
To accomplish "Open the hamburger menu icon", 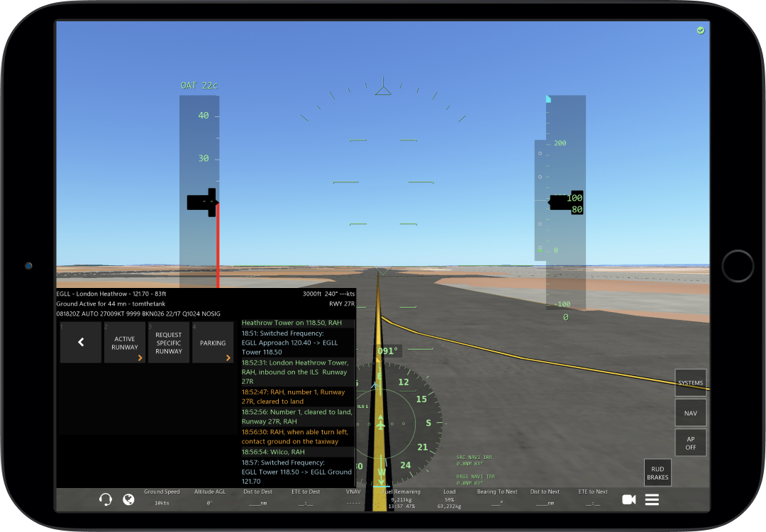I will (652, 499).
